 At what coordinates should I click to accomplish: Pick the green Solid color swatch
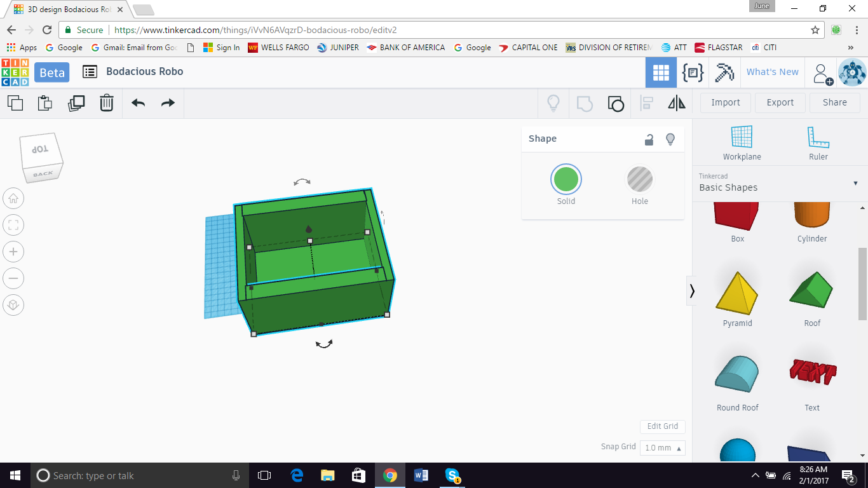tap(566, 179)
